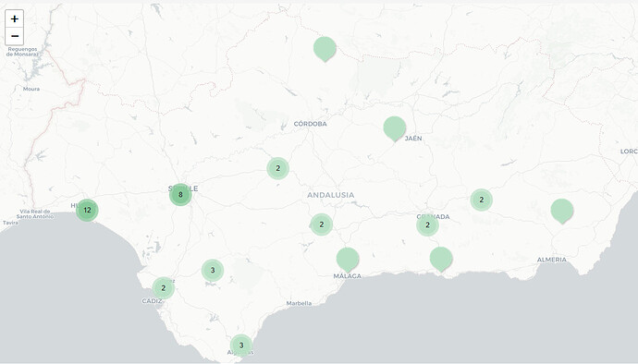The width and height of the screenshot is (638, 364).
Task: Click the Moura town label
Action: point(31,89)
